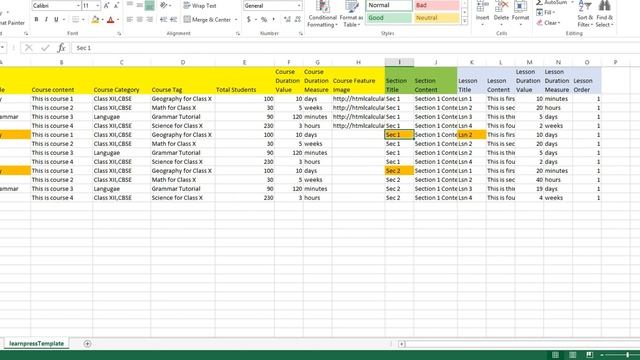Apply accounting dollar format
This screenshot has height=360, width=640.
pos(249,20)
